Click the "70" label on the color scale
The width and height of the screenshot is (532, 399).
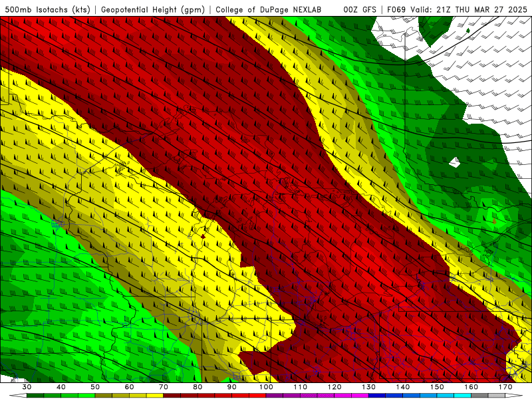tap(164, 387)
